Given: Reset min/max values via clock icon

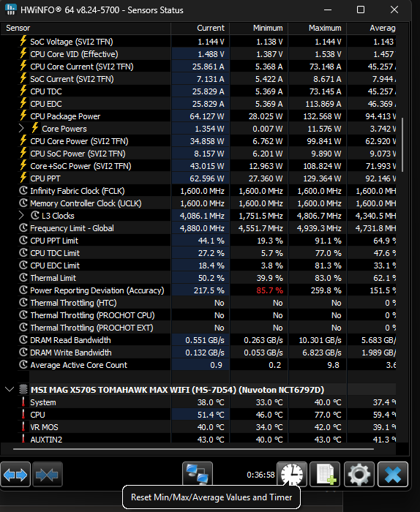Looking at the screenshot, I should click(x=292, y=474).
